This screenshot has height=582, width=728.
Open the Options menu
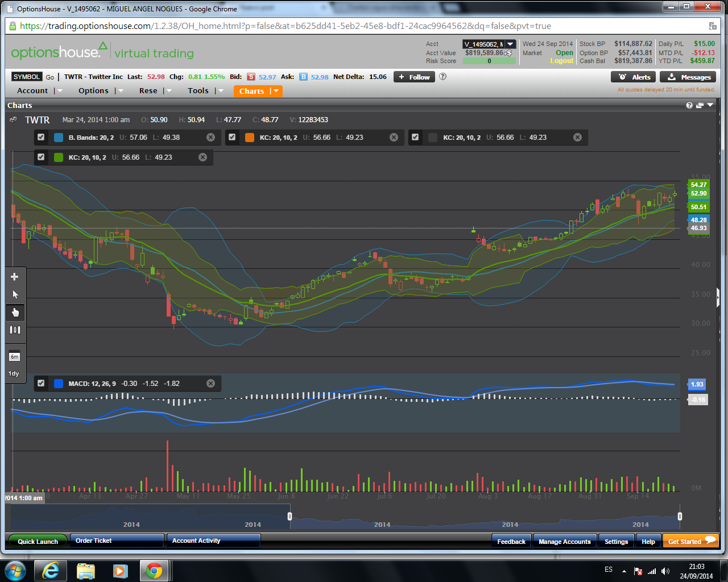(x=93, y=91)
